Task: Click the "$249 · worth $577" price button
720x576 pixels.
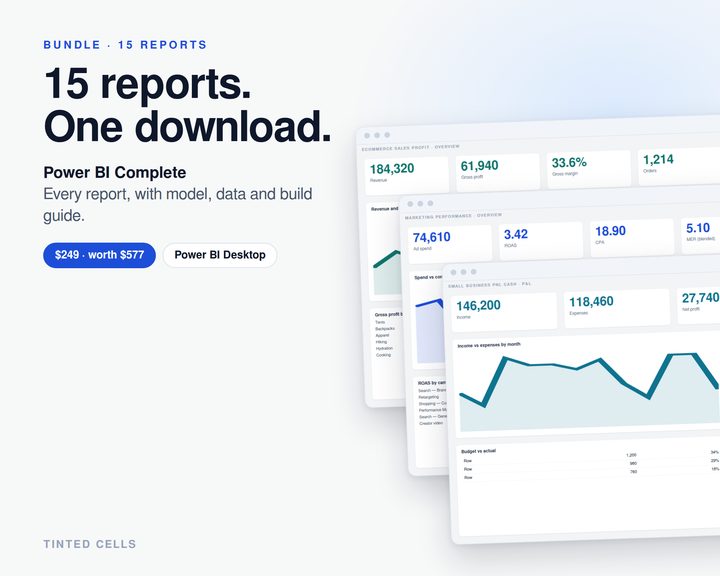Action: (x=99, y=255)
